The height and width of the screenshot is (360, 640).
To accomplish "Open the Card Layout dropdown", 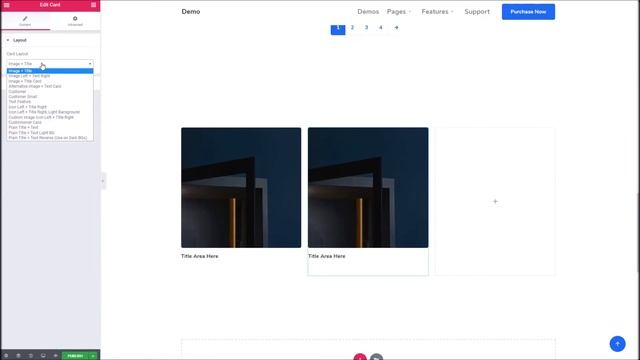I will [x=50, y=64].
